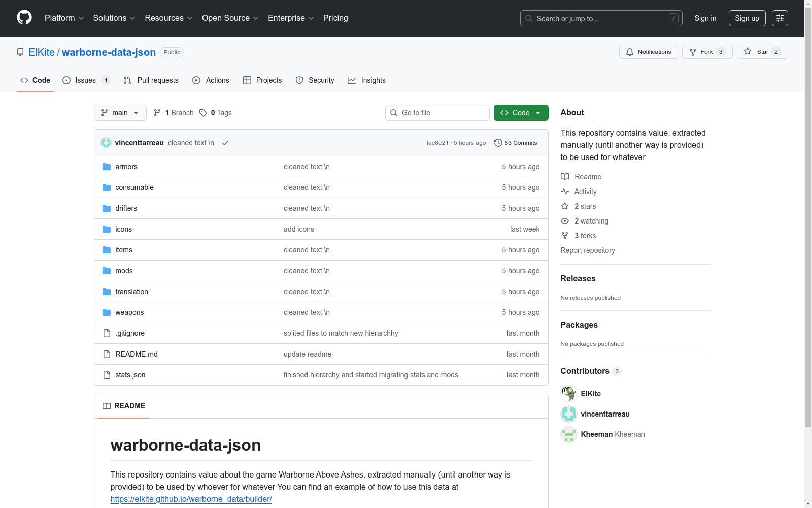Open the translation folder
The image size is (812, 508).
pyautogui.click(x=132, y=292)
